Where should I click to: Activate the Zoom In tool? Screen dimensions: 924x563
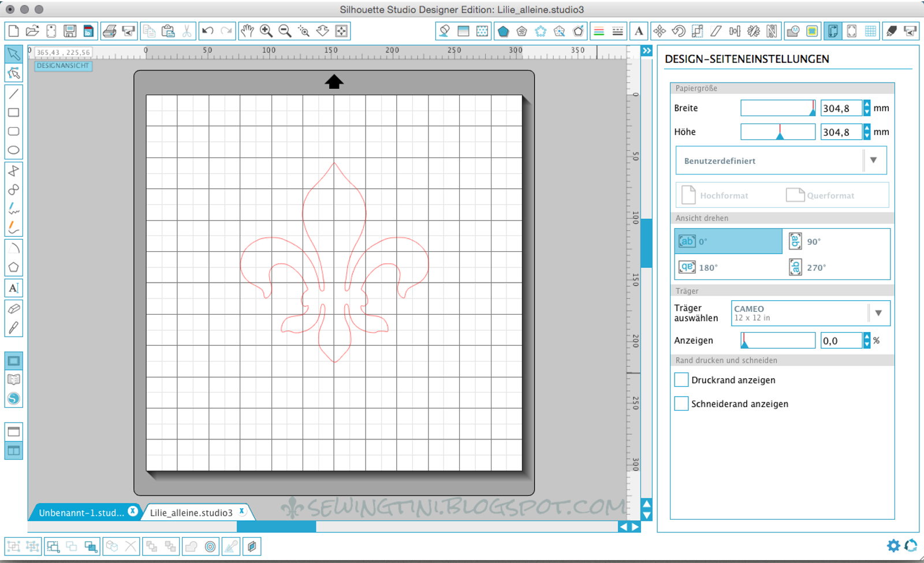pyautogui.click(x=266, y=31)
